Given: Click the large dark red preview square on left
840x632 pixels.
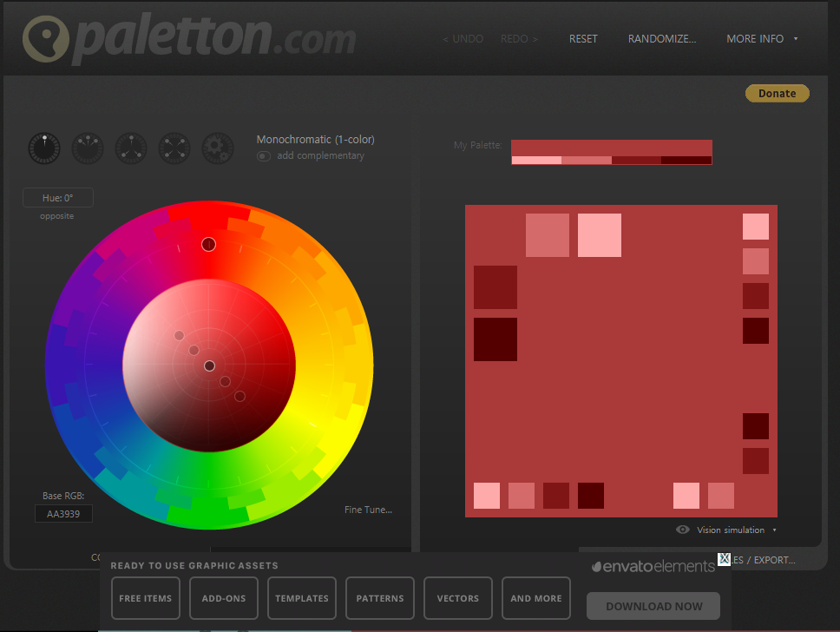Looking at the screenshot, I should click(495, 287).
